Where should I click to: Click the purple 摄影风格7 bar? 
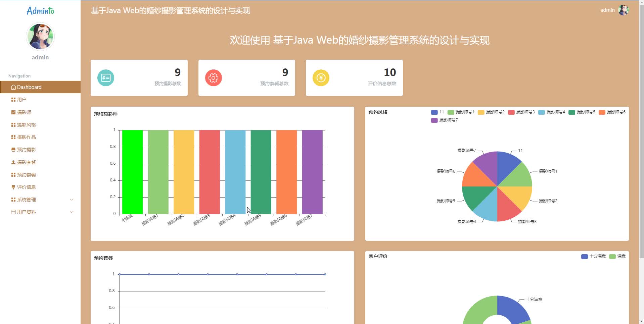(312, 172)
